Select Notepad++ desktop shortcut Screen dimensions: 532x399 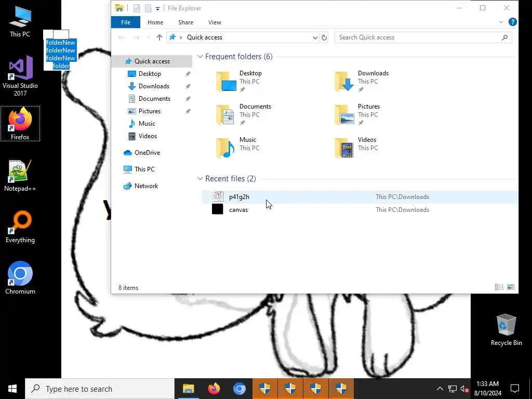click(20, 176)
